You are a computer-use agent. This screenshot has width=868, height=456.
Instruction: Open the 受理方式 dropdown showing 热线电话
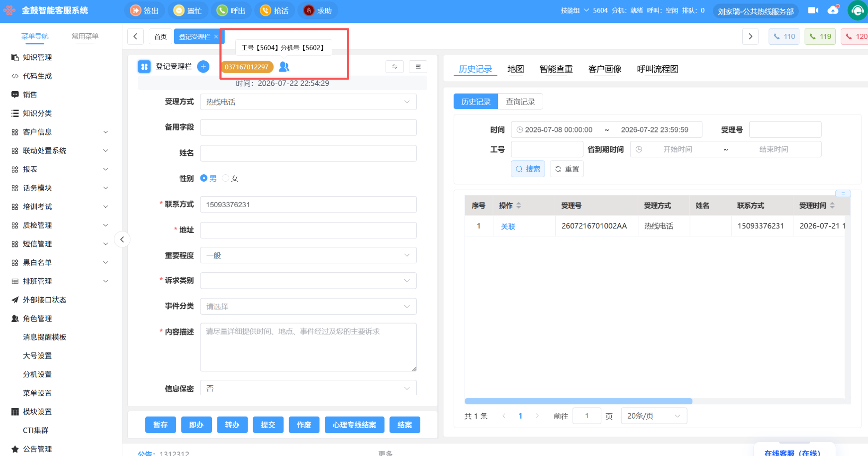(308, 102)
